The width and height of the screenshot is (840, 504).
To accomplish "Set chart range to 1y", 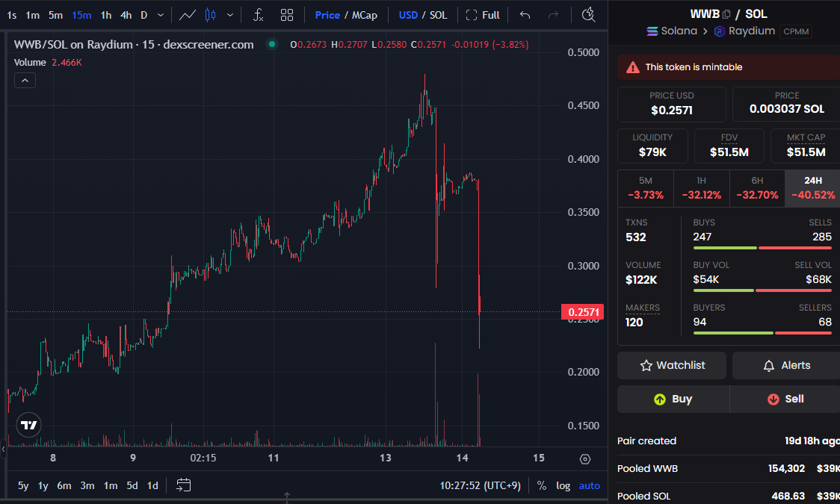I will (x=43, y=486).
